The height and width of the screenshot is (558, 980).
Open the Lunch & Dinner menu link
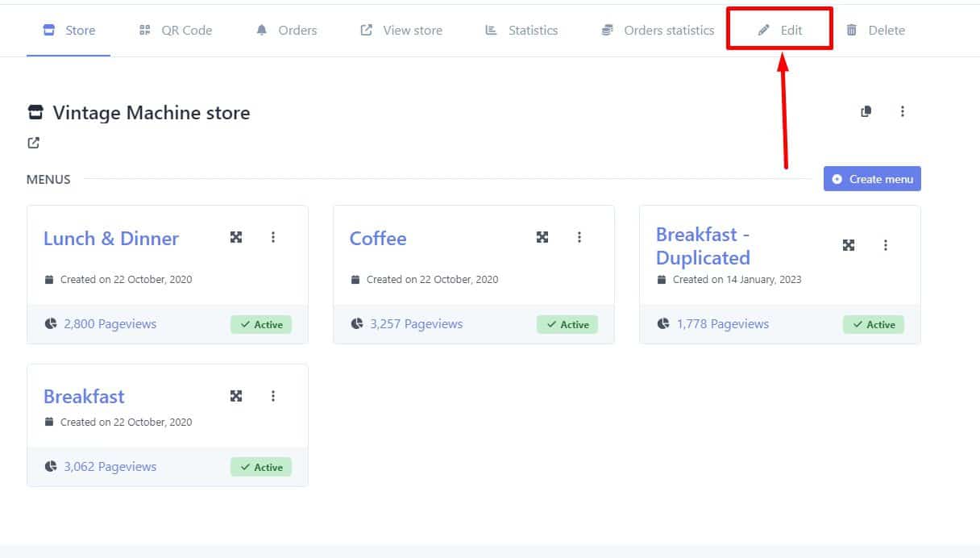click(x=111, y=239)
